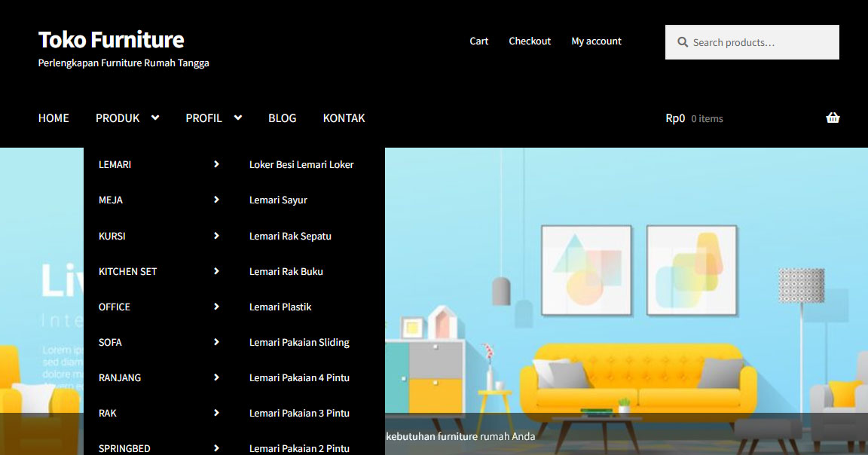The image size is (868, 455).
Task: Go to the KONTAK page
Action: point(344,118)
